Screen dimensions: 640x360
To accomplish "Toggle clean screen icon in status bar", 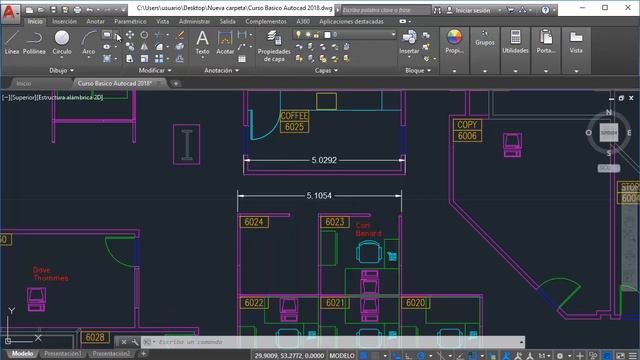I will 620,356.
